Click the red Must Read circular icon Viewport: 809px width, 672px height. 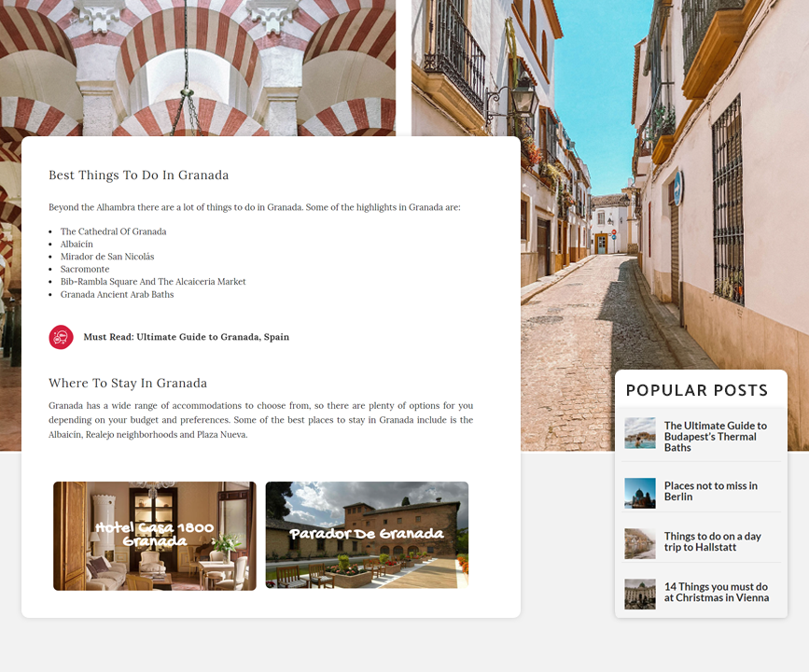click(61, 337)
